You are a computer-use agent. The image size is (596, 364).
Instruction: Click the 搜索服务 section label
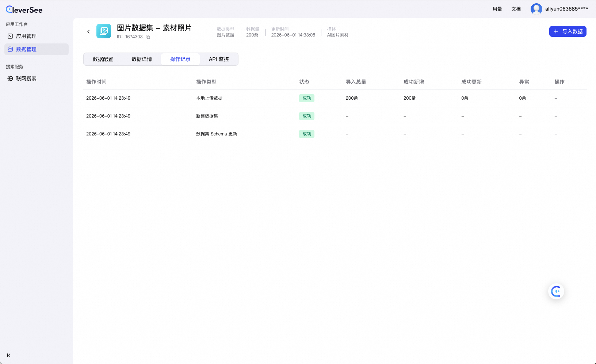click(15, 67)
